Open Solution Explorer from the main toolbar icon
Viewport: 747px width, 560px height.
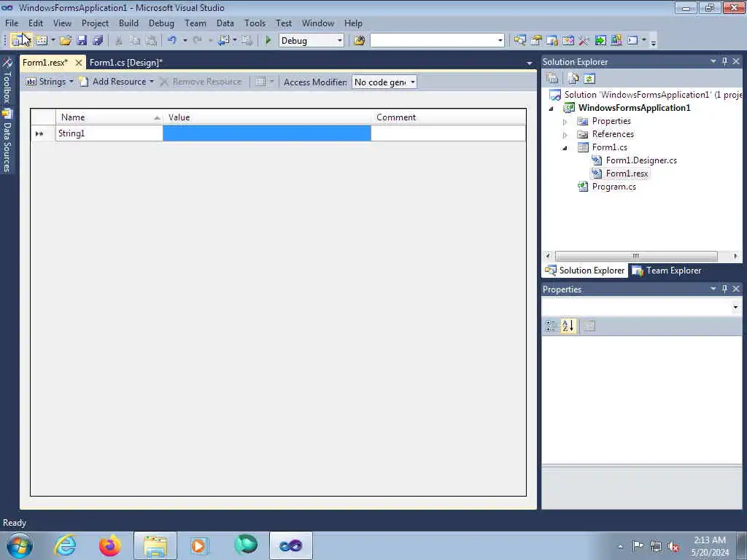coord(519,41)
